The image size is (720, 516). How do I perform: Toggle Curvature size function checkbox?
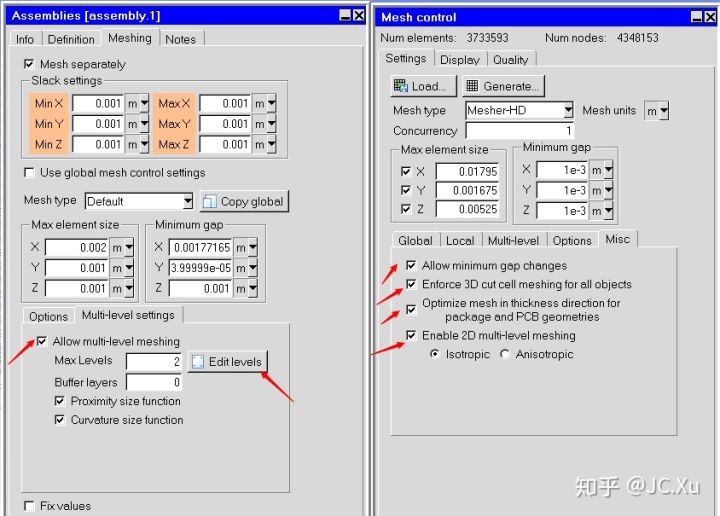[x=60, y=420]
